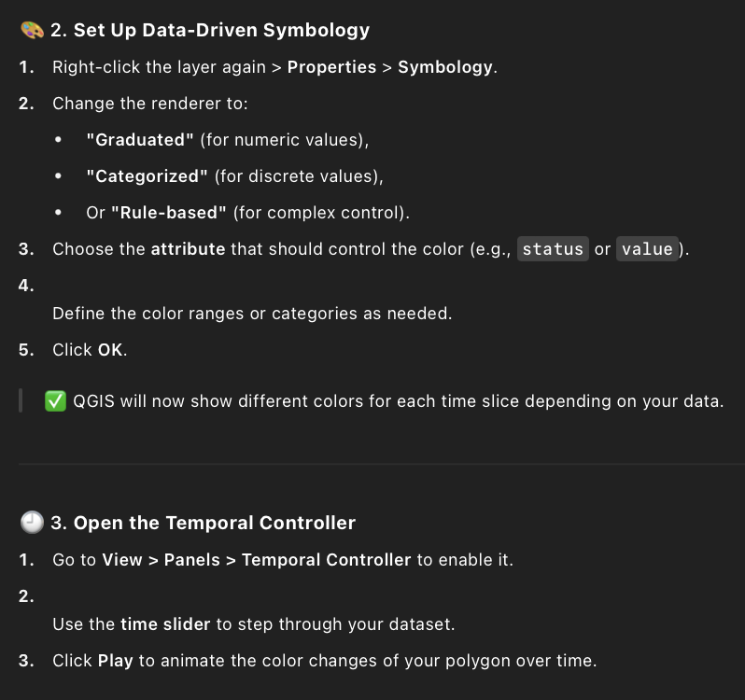745x700 pixels.
Task: Click the 'status' inline code chip
Action: coord(553,249)
